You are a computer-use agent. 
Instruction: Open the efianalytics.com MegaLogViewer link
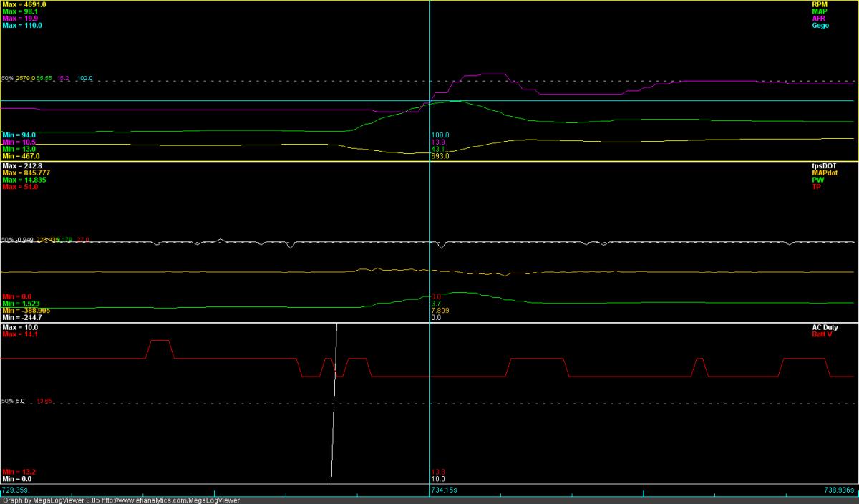pyautogui.click(x=170, y=500)
